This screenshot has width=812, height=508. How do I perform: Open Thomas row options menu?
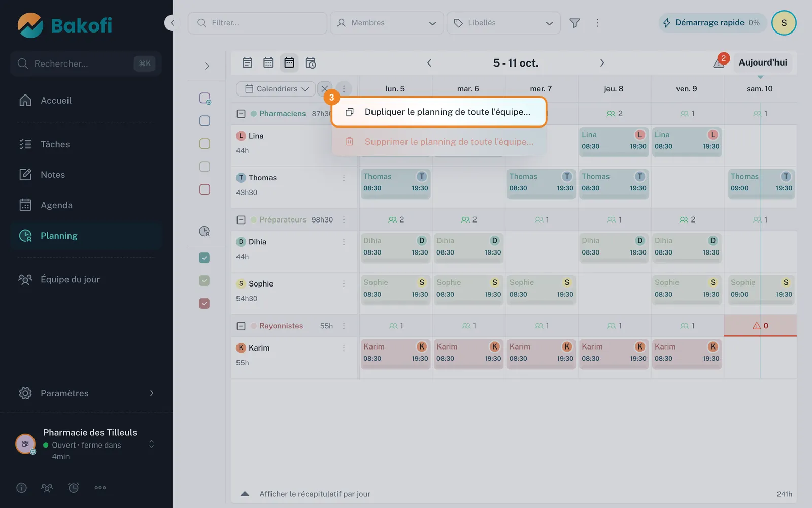[344, 178]
